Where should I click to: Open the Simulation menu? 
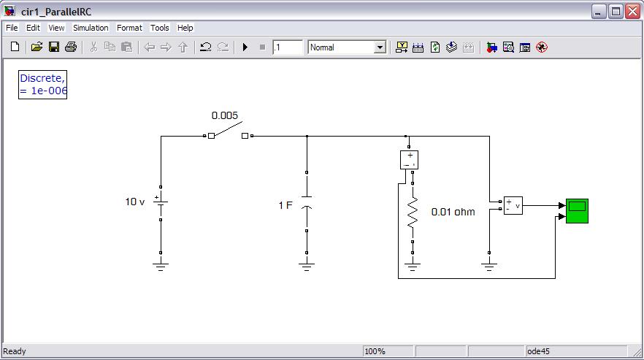[x=91, y=28]
